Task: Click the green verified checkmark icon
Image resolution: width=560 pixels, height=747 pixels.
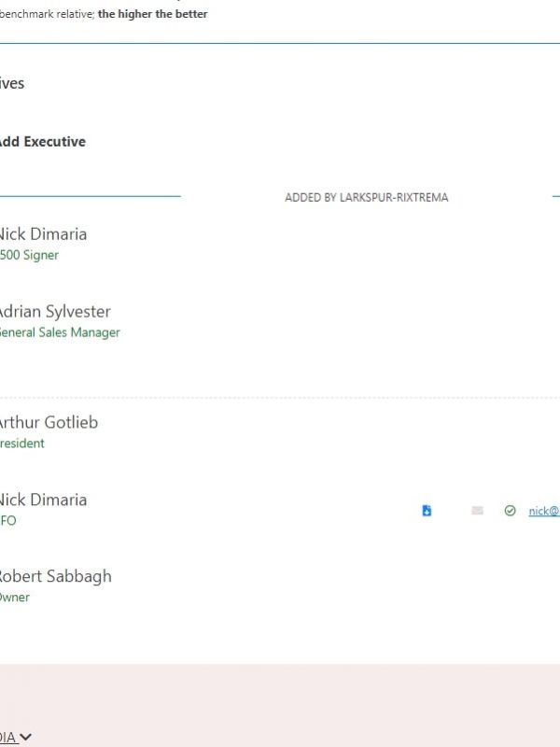Action: pos(510,511)
